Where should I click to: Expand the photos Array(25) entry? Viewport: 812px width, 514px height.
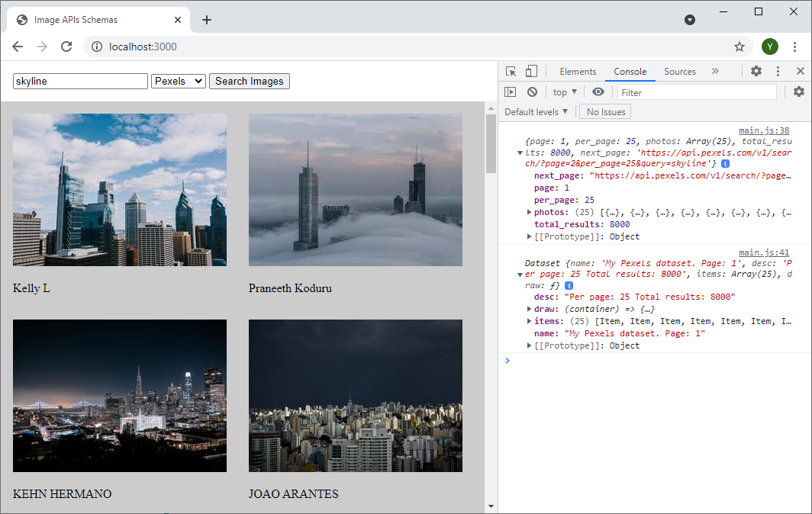(530, 212)
